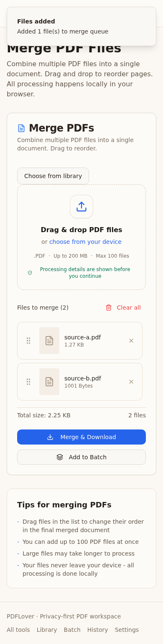Viewport: 163px width, 644px height.
Task: Clear all files from merge list
Action: click(123, 308)
